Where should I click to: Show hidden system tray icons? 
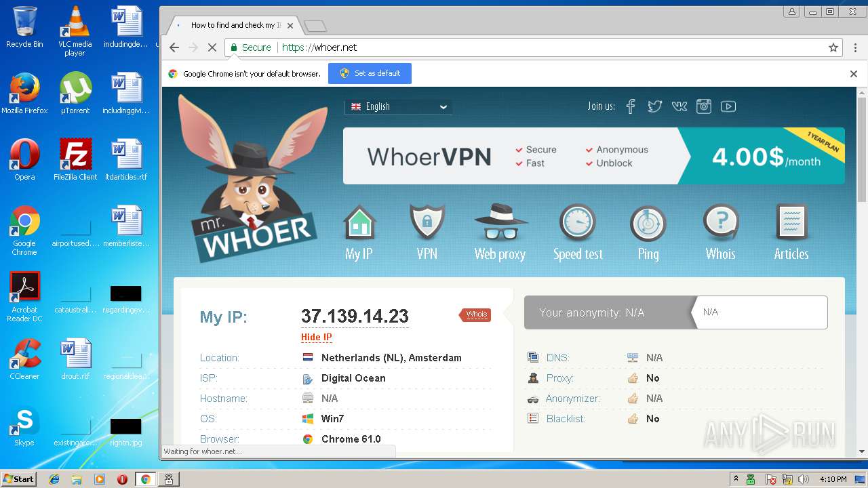(x=736, y=479)
